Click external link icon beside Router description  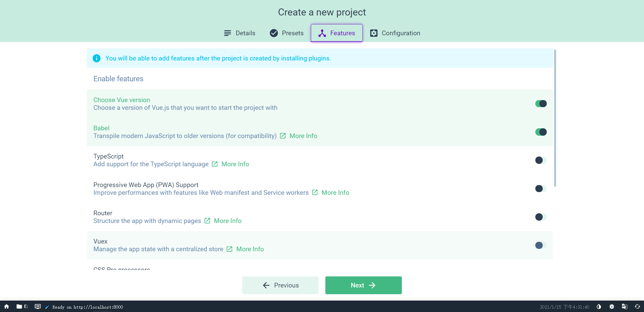point(207,221)
